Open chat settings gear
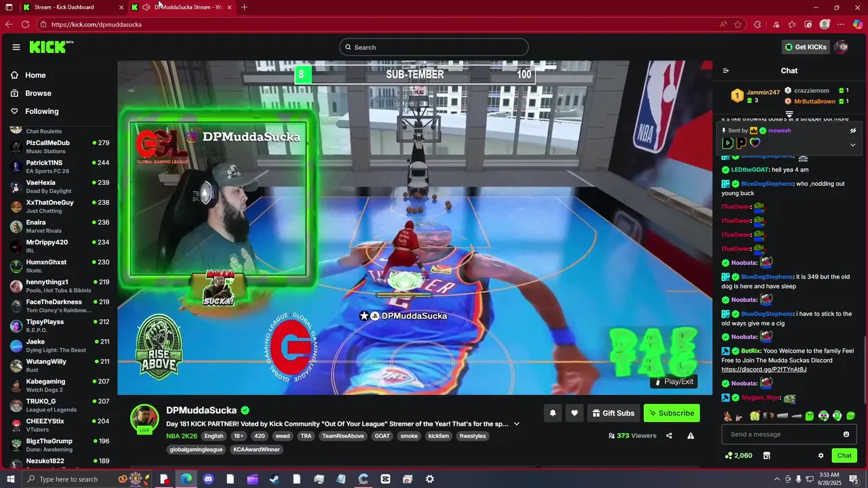 click(x=821, y=455)
